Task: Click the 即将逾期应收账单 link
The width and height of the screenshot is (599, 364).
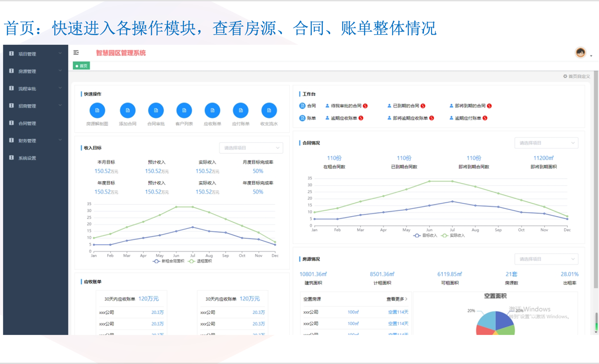Action: (x=410, y=118)
